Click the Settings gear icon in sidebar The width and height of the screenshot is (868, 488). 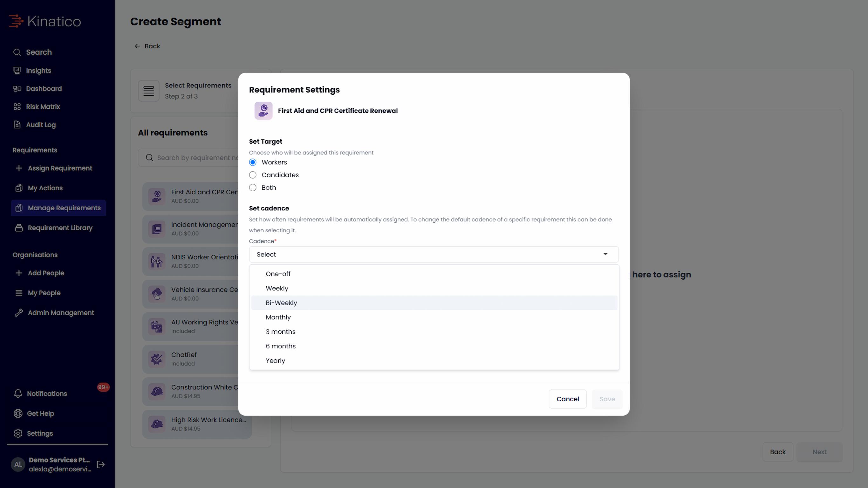pyautogui.click(x=18, y=433)
